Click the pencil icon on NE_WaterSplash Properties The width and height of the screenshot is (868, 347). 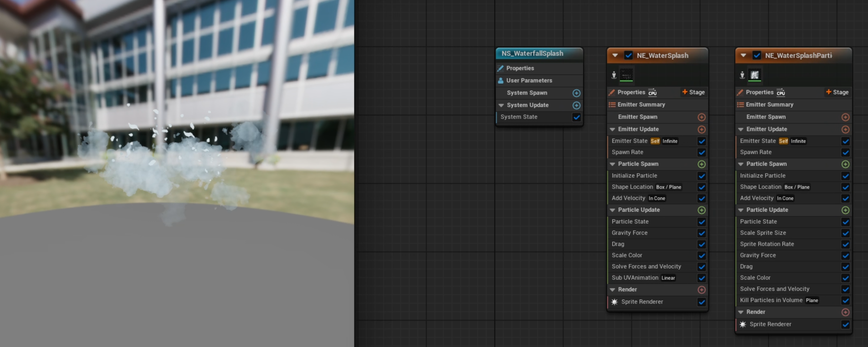coord(612,93)
